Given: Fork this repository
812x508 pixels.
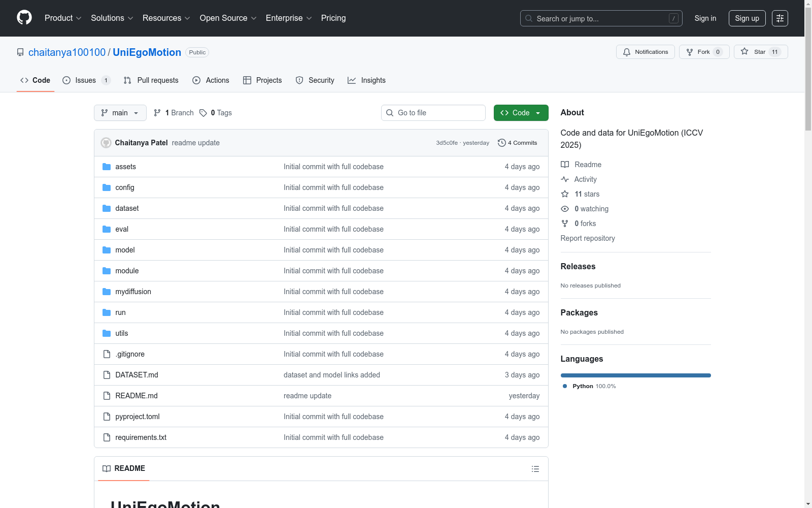Looking at the screenshot, I should pos(704,52).
